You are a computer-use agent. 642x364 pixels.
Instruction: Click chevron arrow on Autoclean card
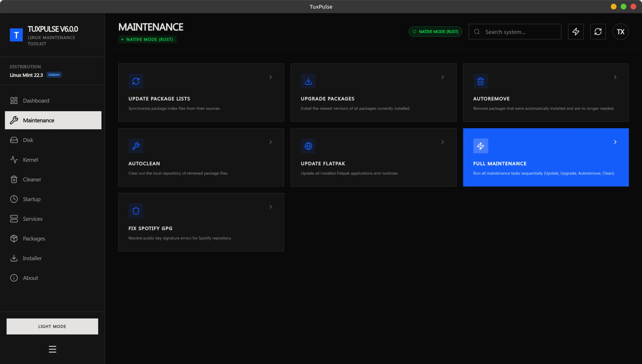[x=270, y=142]
